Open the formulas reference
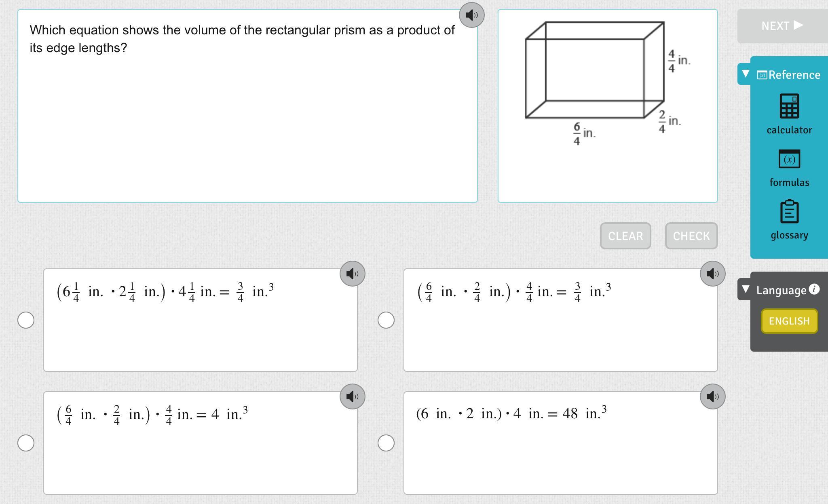The height and width of the screenshot is (504, 828). click(789, 168)
